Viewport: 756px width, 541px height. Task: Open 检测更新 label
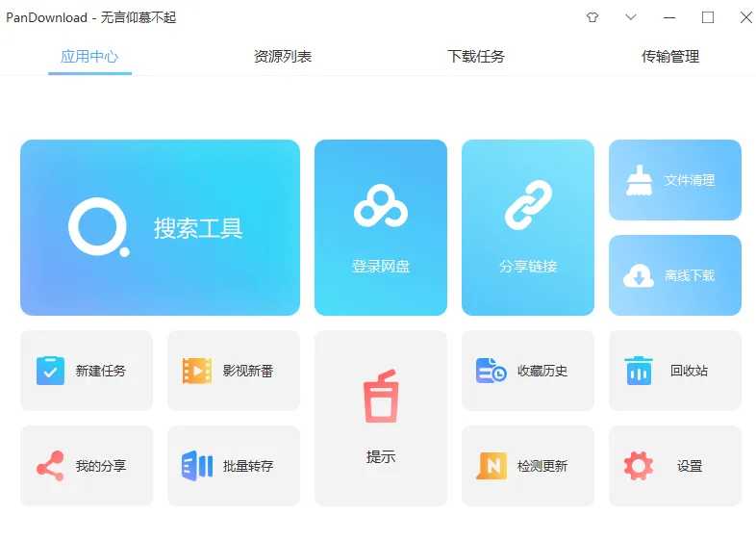542,466
